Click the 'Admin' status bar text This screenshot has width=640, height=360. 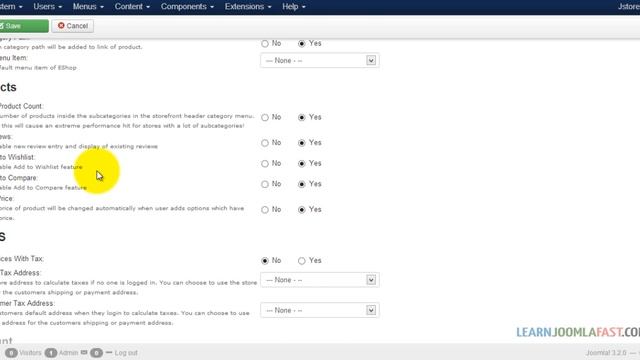[x=68, y=353]
